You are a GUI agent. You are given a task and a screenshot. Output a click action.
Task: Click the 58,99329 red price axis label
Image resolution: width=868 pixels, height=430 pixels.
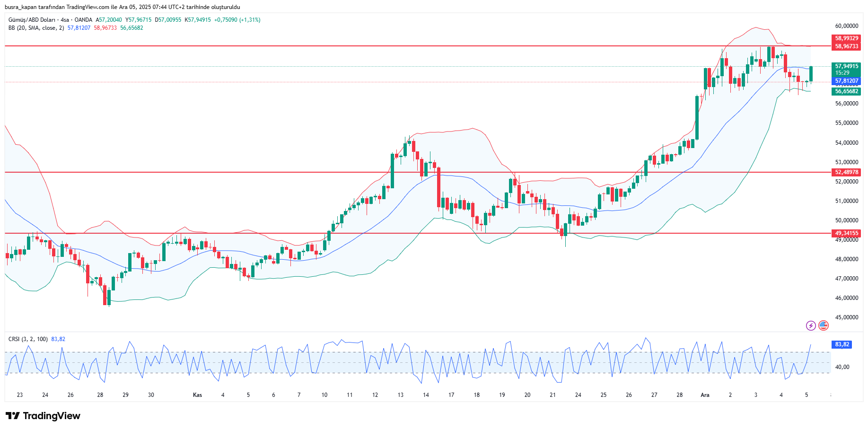846,38
